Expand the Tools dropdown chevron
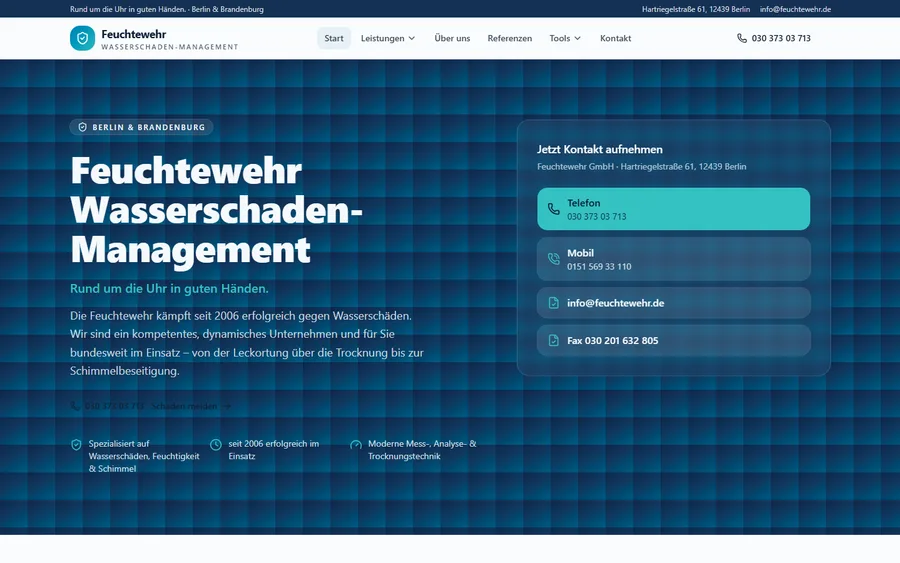The width and height of the screenshot is (900, 563). tap(577, 38)
